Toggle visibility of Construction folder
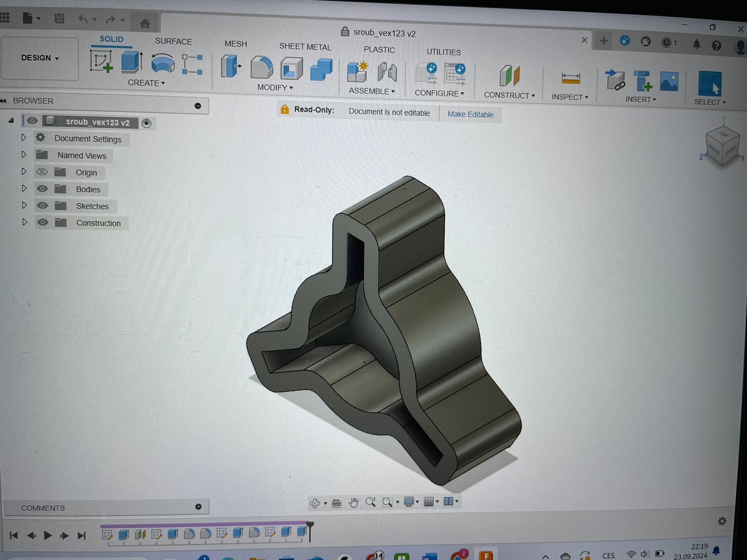 click(43, 222)
